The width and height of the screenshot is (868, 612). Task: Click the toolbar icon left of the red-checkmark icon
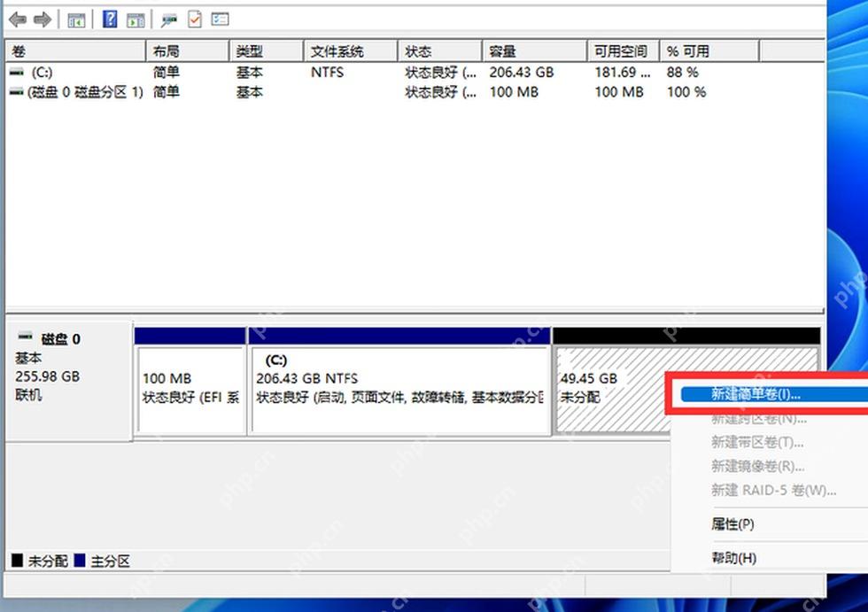click(x=169, y=20)
